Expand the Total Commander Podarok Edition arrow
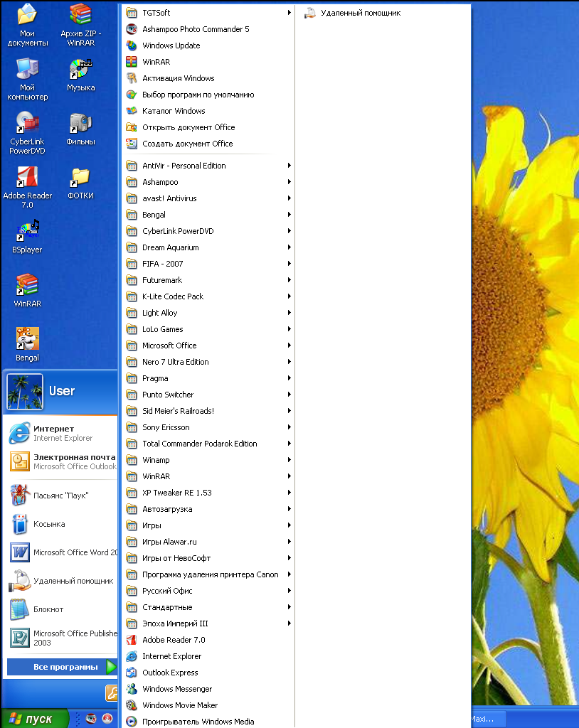 pyautogui.click(x=289, y=444)
